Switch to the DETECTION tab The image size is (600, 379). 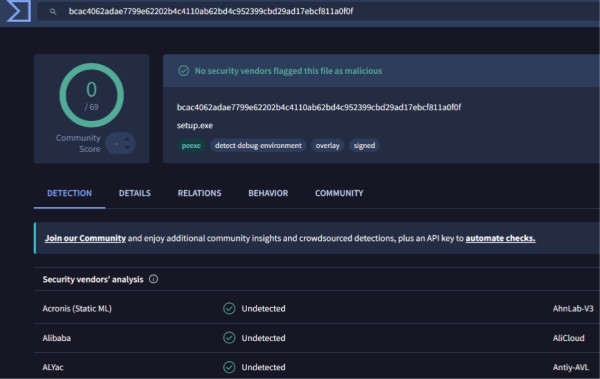coord(69,193)
